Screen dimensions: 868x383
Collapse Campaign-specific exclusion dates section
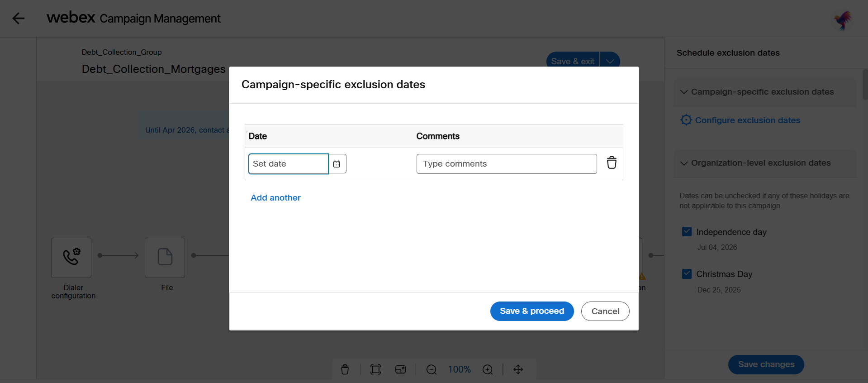pos(684,92)
